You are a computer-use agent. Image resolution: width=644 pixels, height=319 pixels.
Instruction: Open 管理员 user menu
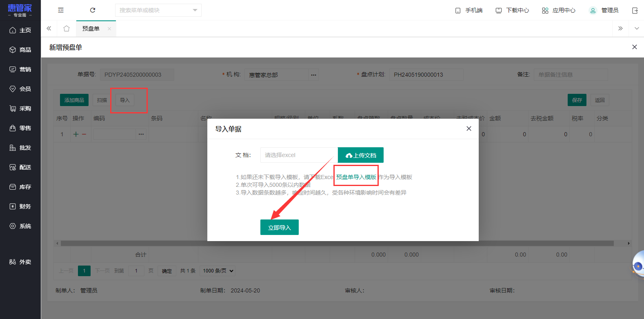(604, 10)
